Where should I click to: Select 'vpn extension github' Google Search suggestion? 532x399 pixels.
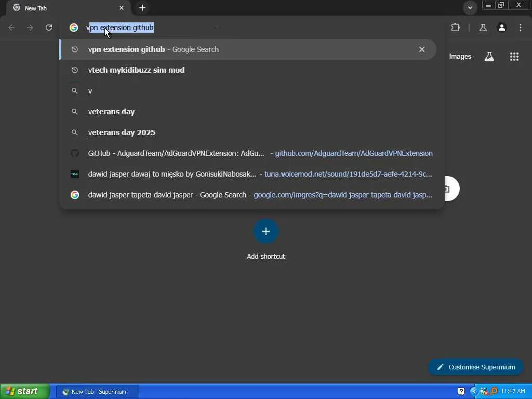click(248, 49)
